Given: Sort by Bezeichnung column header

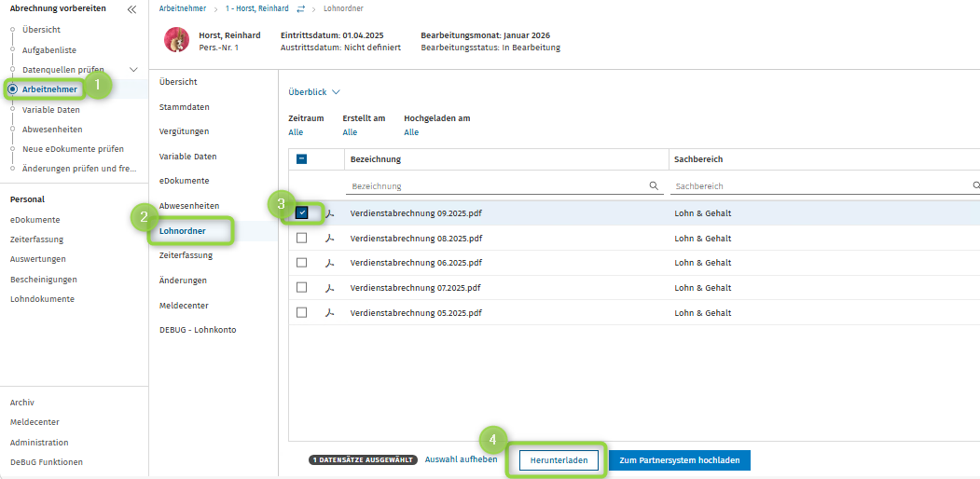Looking at the screenshot, I should tap(376, 159).
